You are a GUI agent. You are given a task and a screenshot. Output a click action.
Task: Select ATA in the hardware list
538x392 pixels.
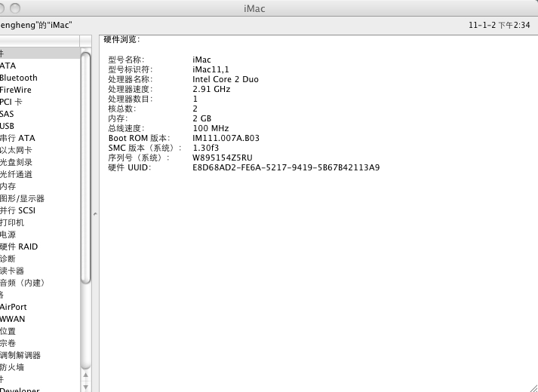click(x=8, y=66)
